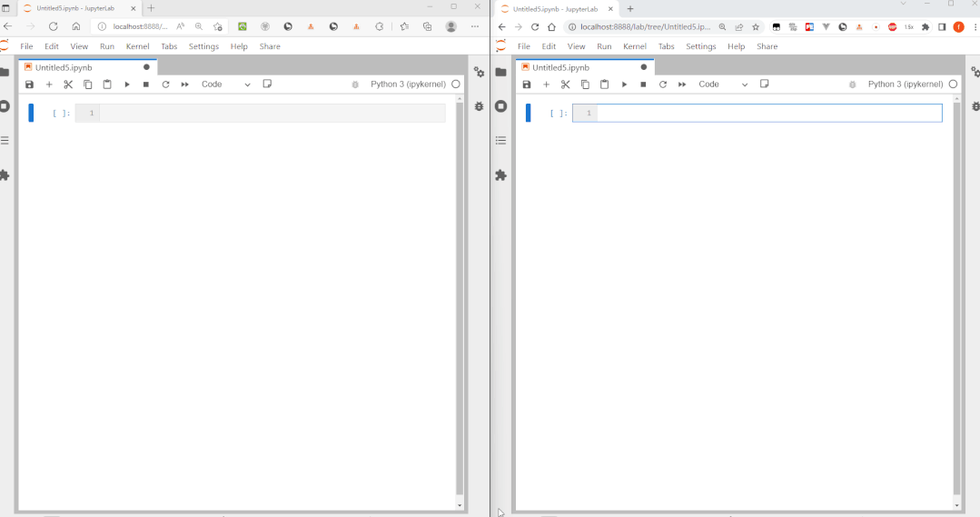Click render side-by-side icon in right window
The height and width of the screenshot is (517, 980).
pos(765,84)
